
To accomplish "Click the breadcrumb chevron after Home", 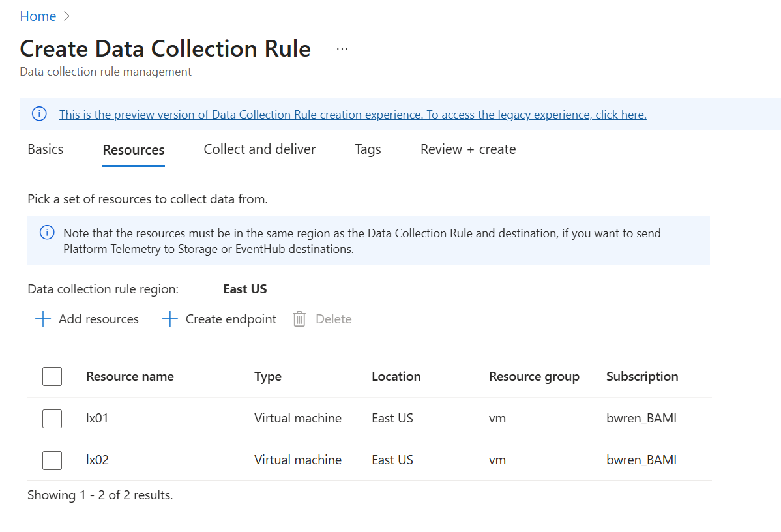I will point(66,16).
